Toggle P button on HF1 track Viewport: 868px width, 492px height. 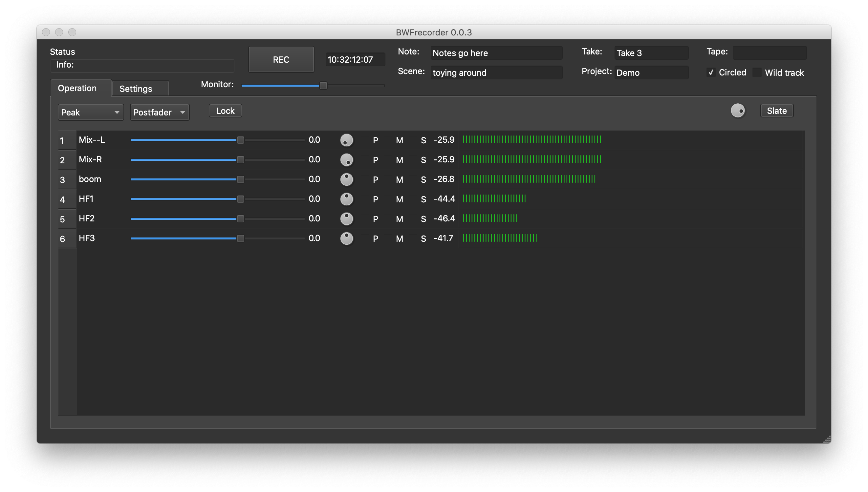(x=375, y=199)
